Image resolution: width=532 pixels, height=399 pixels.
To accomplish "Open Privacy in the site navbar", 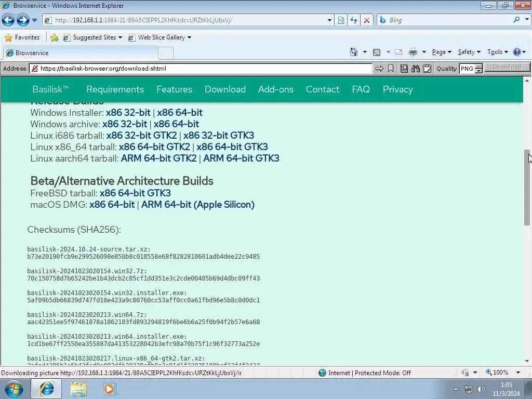I will click(x=397, y=89).
